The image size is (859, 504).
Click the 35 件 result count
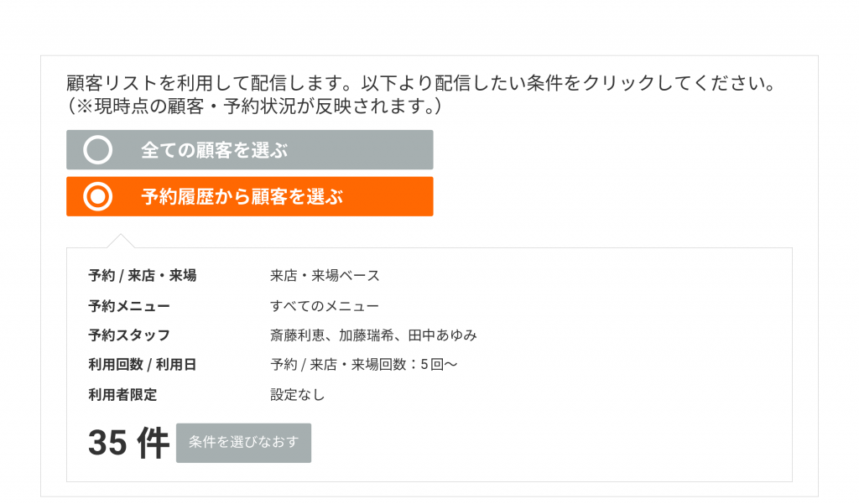coord(128,443)
